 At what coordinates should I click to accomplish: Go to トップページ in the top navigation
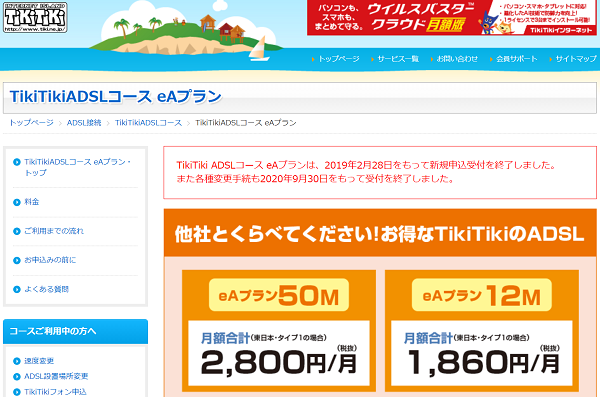click(x=339, y=59)
